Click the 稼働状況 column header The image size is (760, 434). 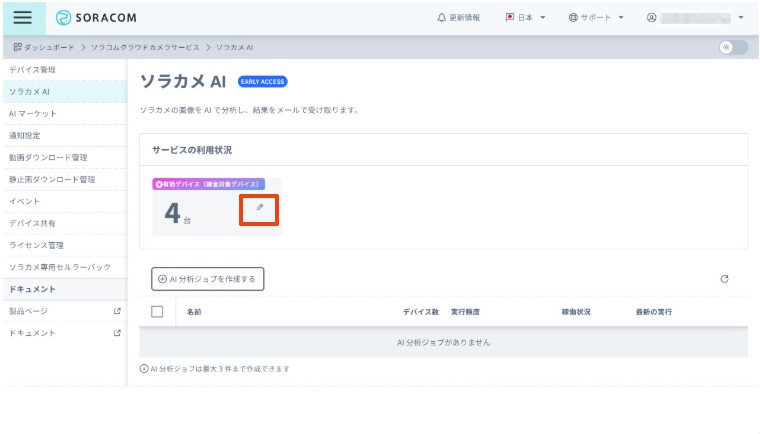pos(576,312)
